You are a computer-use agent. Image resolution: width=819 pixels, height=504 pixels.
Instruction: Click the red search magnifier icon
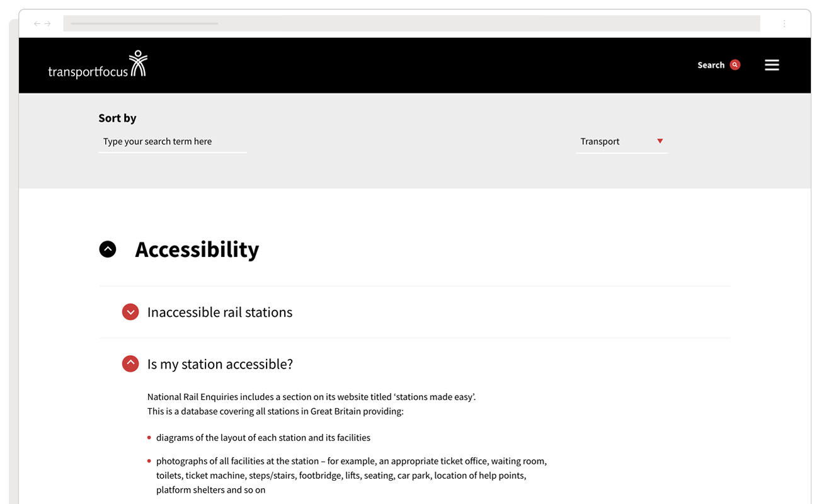[735, 65]
